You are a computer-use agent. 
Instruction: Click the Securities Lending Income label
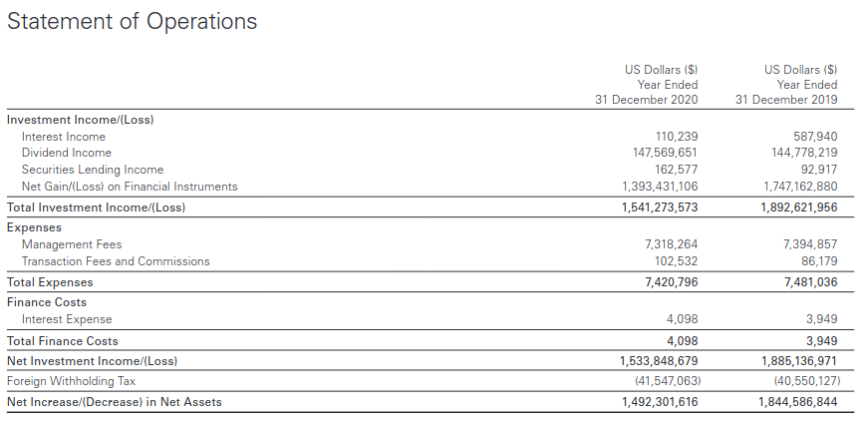(x=93, y=170)
